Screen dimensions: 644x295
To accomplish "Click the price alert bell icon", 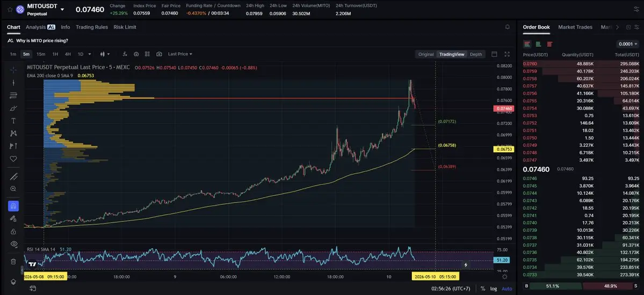I will [507, 27].
